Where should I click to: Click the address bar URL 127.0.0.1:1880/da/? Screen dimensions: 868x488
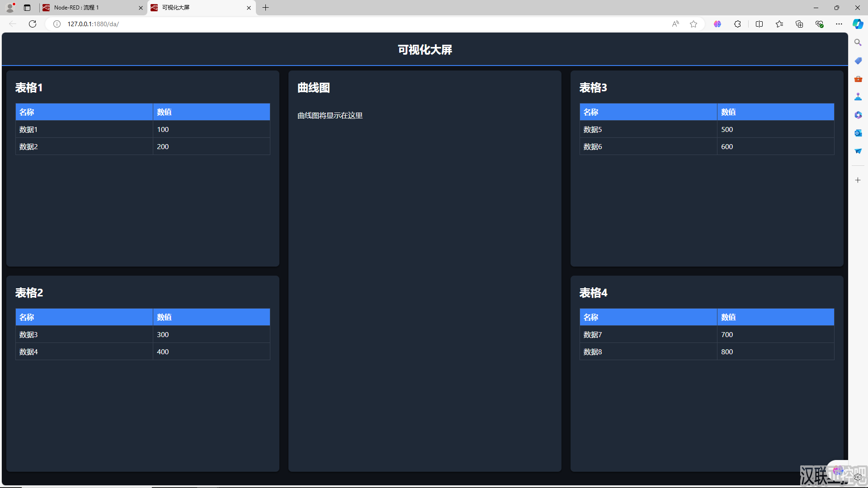pyautogui.click(x=93, y=24)
